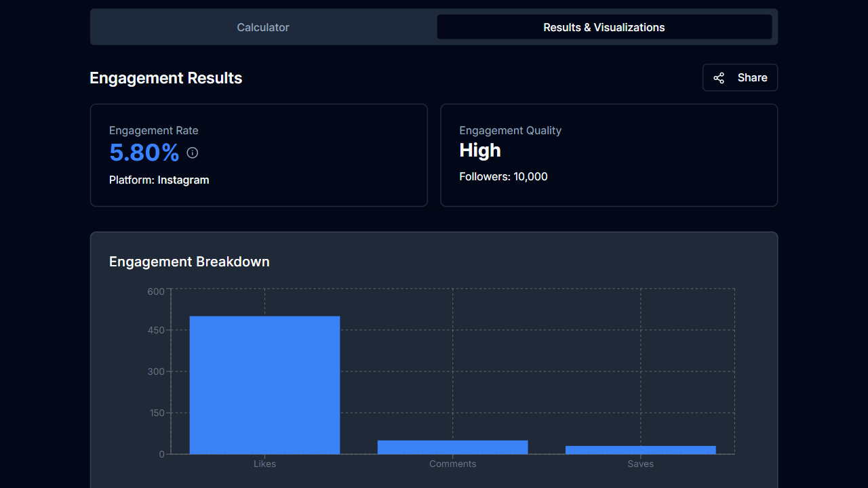Click the 5.80% engagement rate value

coord(144,152)
